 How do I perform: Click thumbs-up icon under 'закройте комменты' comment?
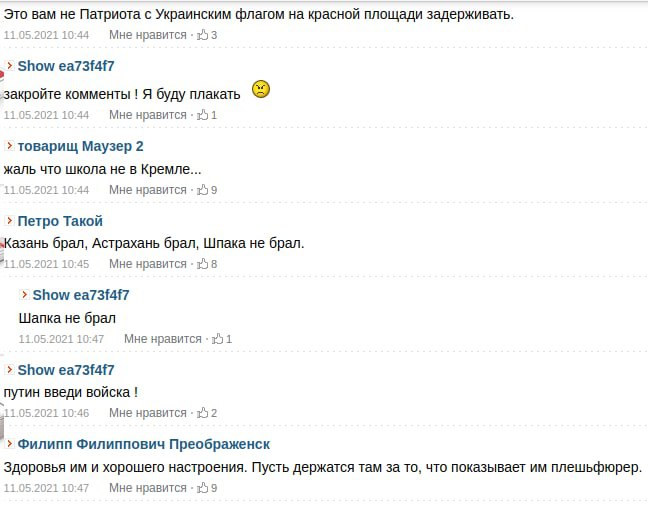pos(203,115)
